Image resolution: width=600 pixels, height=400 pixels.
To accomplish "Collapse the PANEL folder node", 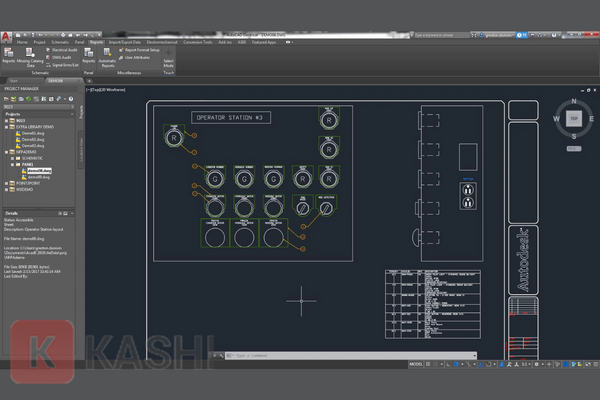I will [12, 165].
